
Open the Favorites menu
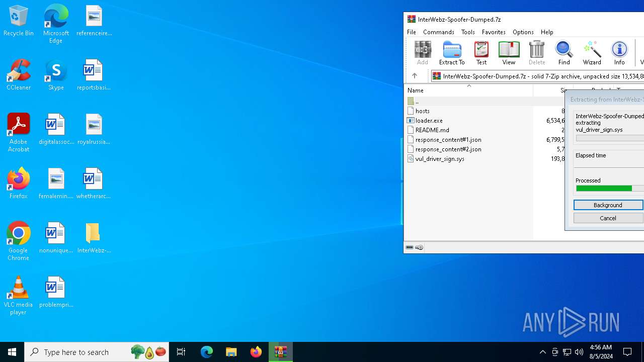pos(494,32)
